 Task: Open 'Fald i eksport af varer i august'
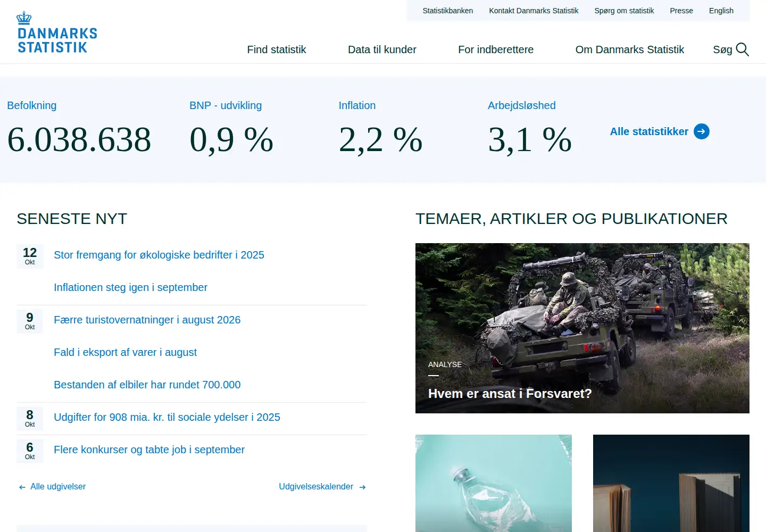[x=125, y=352]
